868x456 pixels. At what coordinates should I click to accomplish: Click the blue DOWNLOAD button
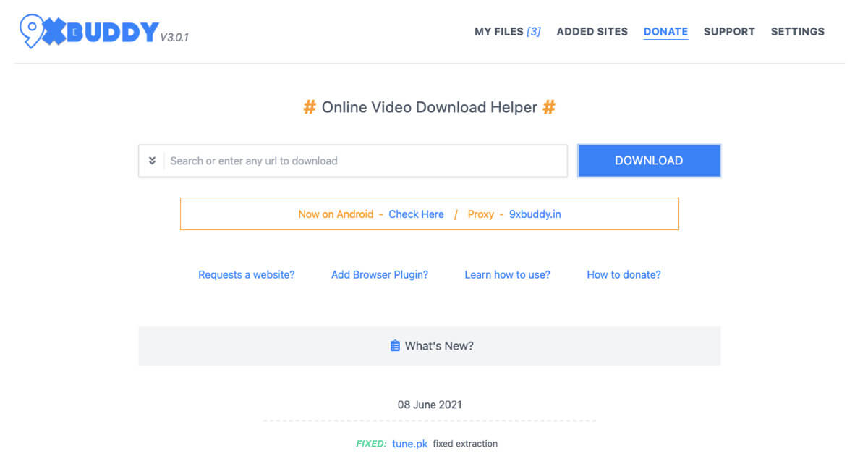pyautogui.click(x=649, y=161)
